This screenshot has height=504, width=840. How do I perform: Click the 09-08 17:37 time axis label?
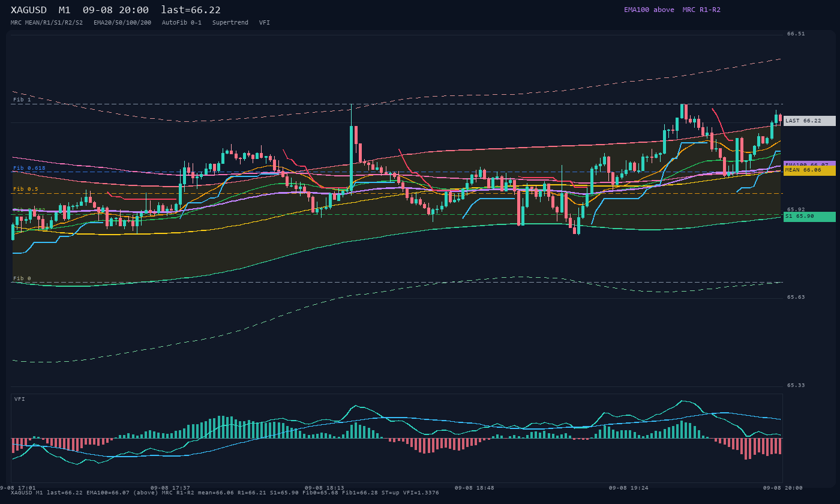(170, 488)
